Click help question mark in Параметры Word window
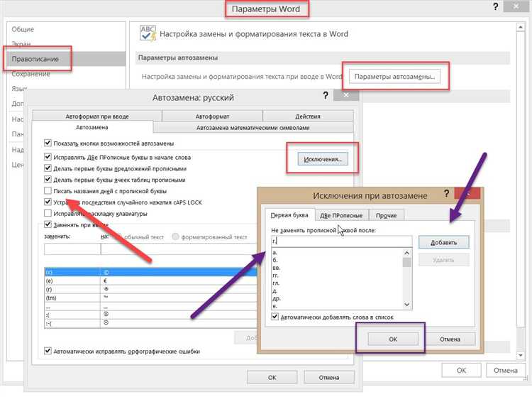The height and width of the screenshot is (397, 532). pos(496,6)
